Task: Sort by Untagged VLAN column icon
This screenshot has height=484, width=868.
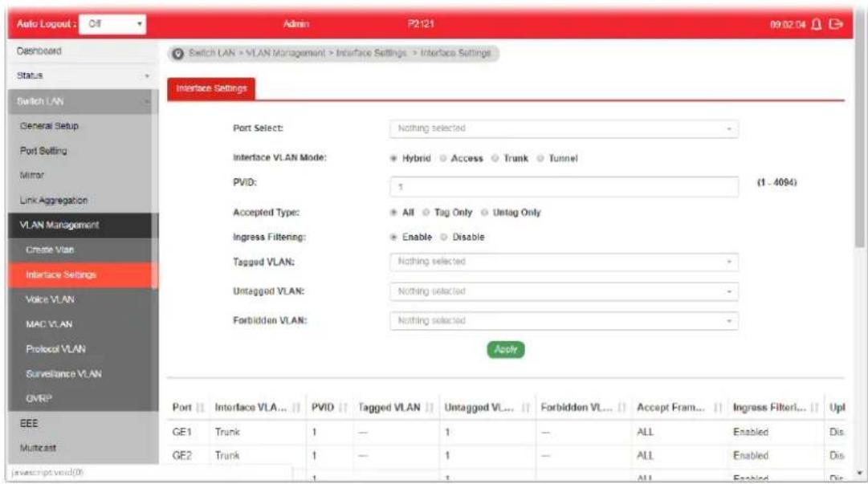Action: click(x=525, y=408)
